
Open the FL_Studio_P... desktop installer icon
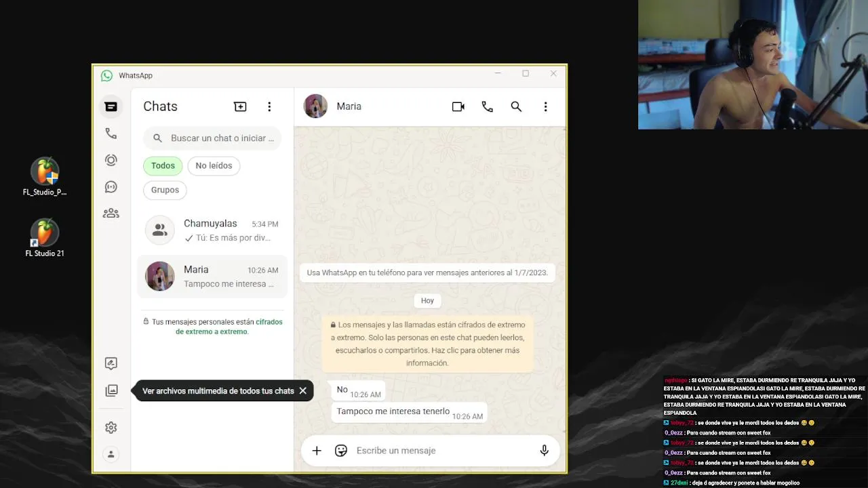[x=45, y=177]
